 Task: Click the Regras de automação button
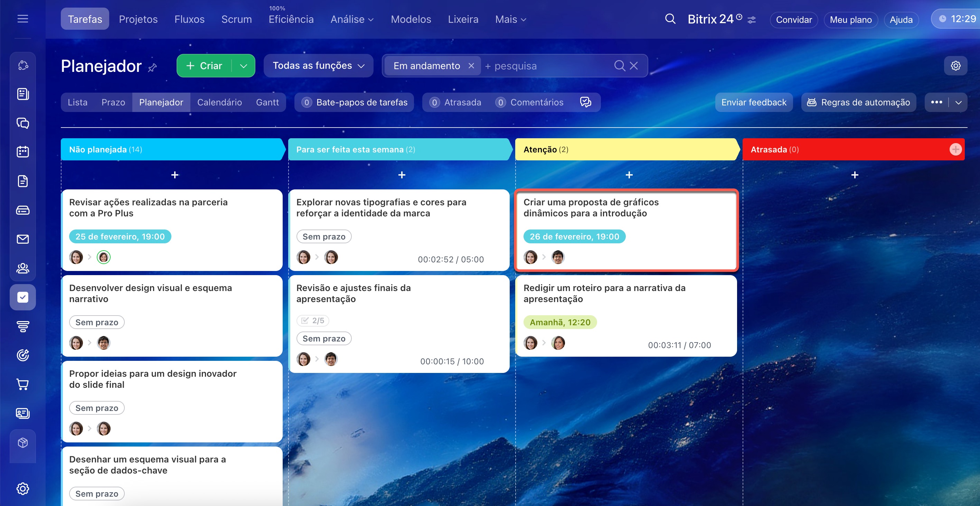859,102
